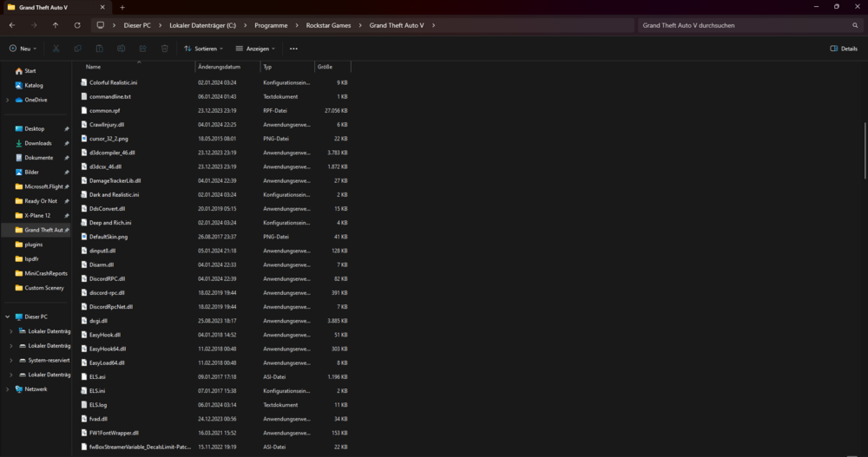This screenshot has width=868, height=457.
Task: Select the file dinput8.dll
Action: pyautogui.click(x=102, y=251)
